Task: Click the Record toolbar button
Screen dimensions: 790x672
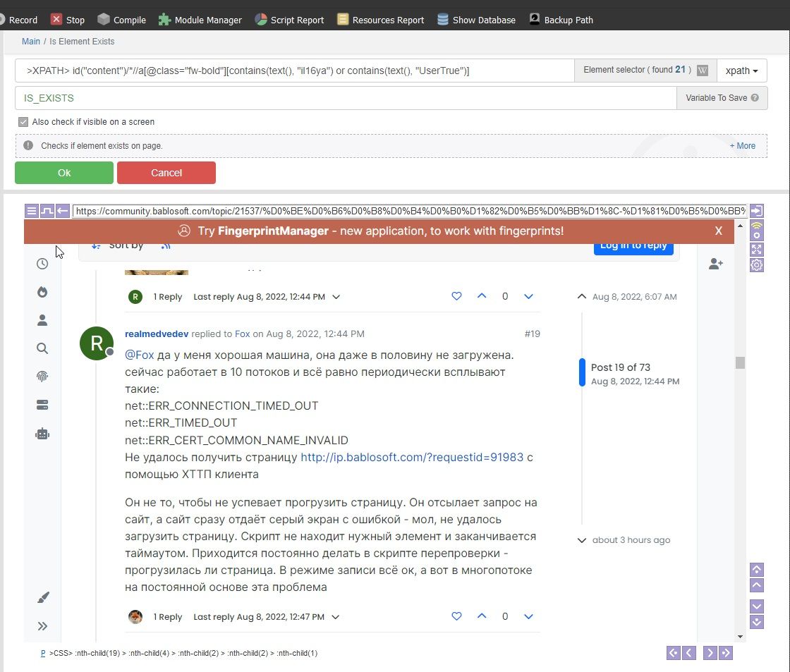Action: pos(18,20)
